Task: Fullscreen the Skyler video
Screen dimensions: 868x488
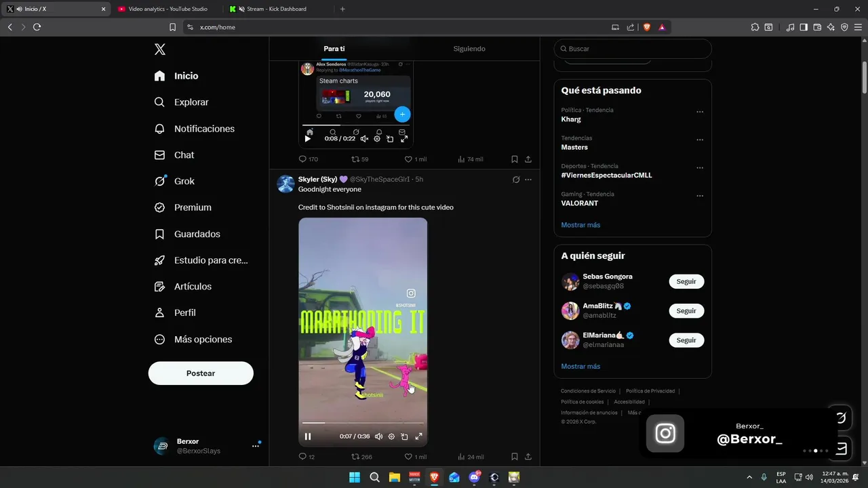Action: point(418,436)
